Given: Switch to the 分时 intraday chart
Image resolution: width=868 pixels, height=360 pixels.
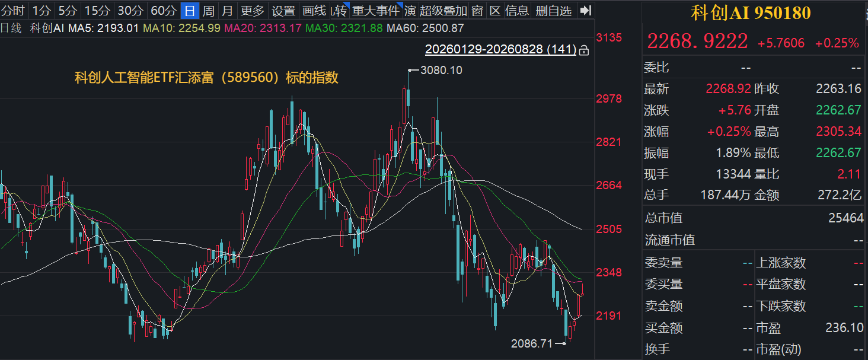Looking at the screenshot, I should tap(14, 10).
